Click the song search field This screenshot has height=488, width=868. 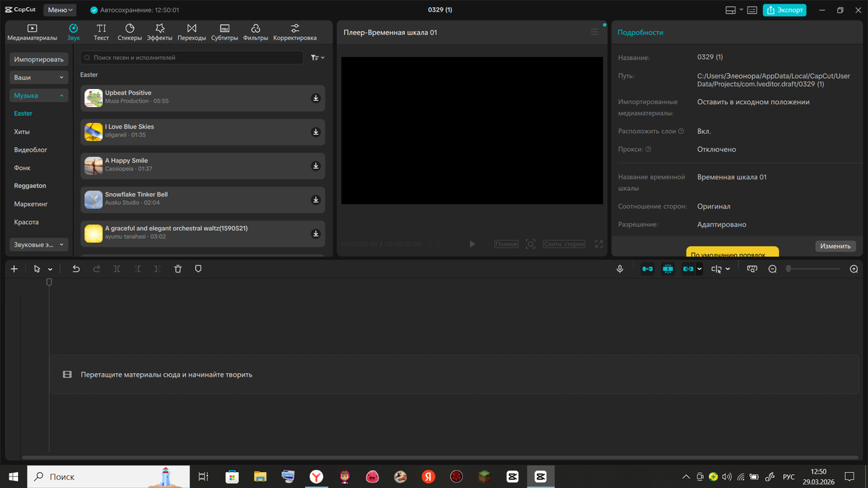[192, 57]
